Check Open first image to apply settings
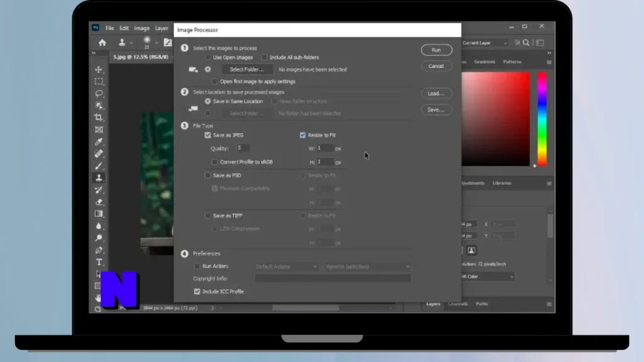644x362 pixels. click(x=214, y=81)
